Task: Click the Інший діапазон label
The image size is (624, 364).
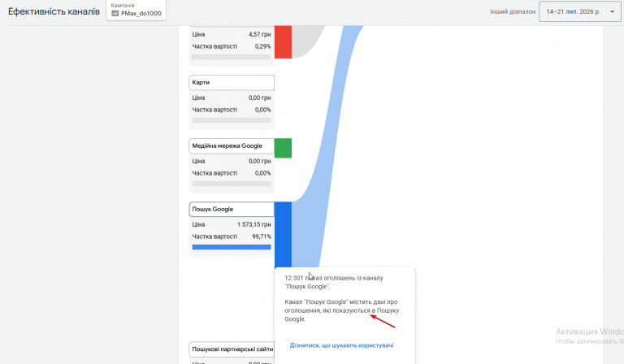Action: (x=513, y=12)
